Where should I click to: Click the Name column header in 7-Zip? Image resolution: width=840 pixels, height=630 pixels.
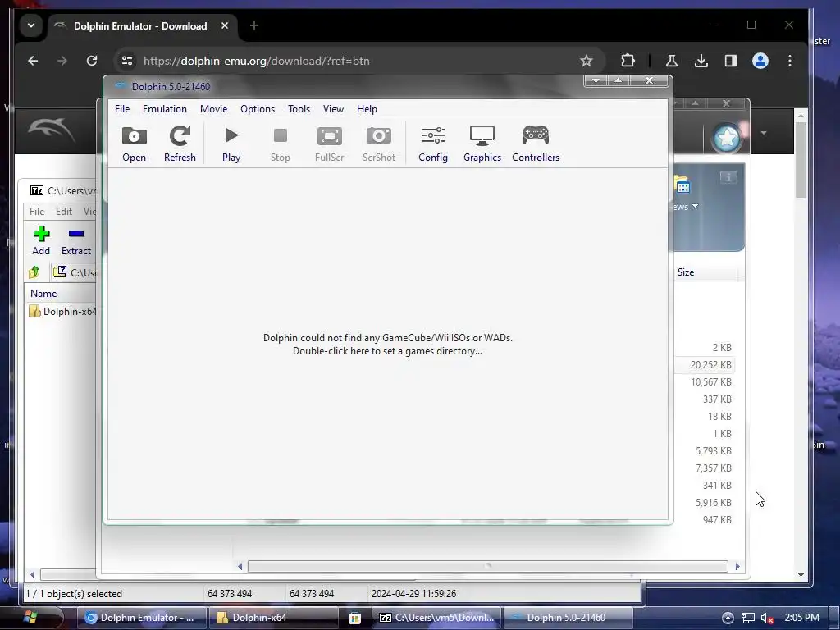pyautogui.click(x=43, y=293)
